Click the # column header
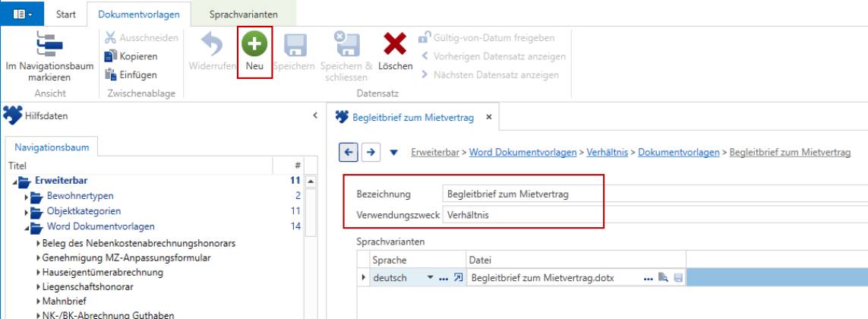Image resolution: width=868 pixels, height=319 pixels. [x=289, y=166]
